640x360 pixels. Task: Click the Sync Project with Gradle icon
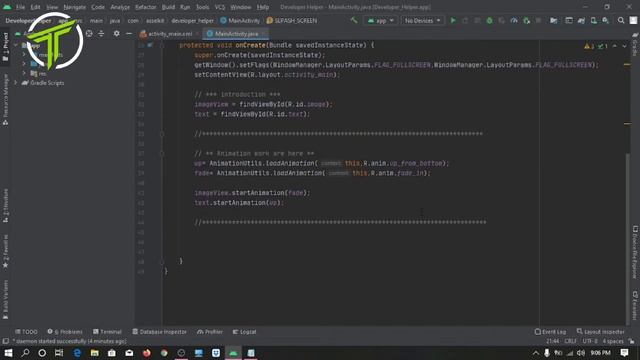coord(581,20)
